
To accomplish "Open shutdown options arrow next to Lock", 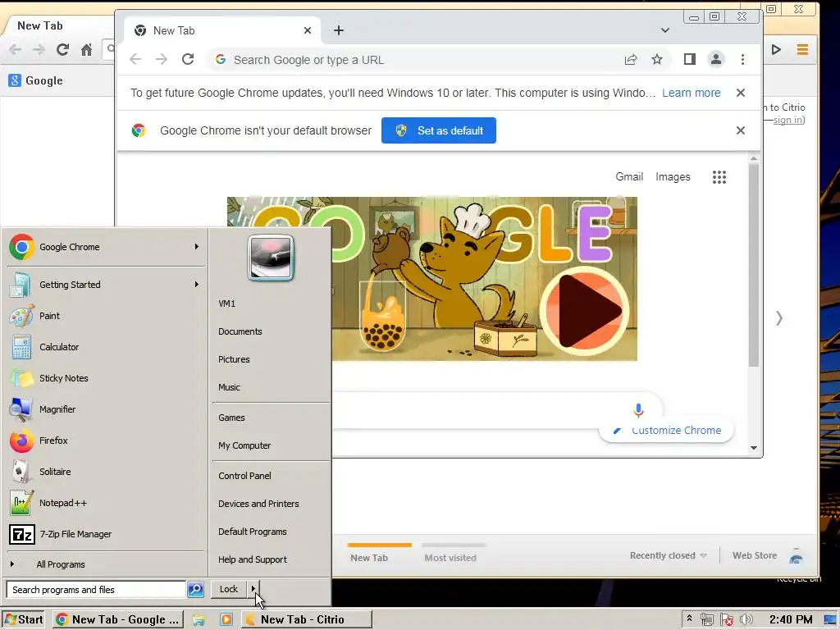I will pyautogui.click(x=253, y=589).
